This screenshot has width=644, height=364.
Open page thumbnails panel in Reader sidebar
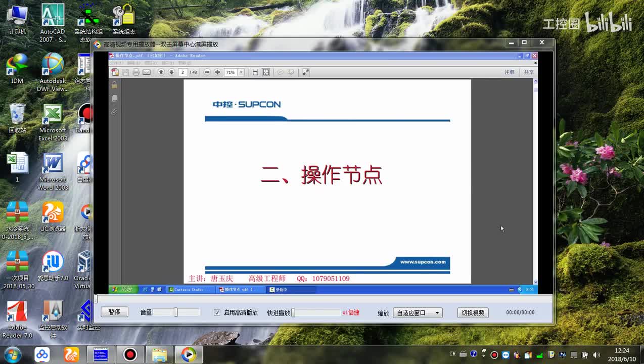[115, 98]
